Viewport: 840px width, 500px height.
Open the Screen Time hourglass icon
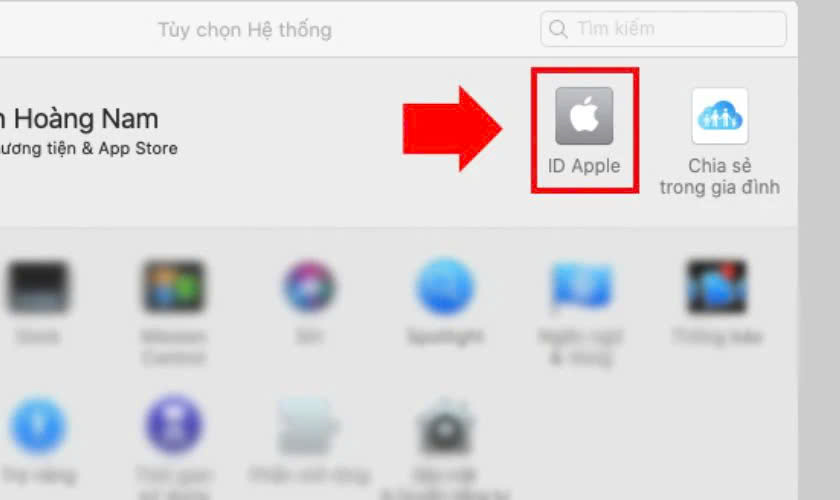(173, 425)
